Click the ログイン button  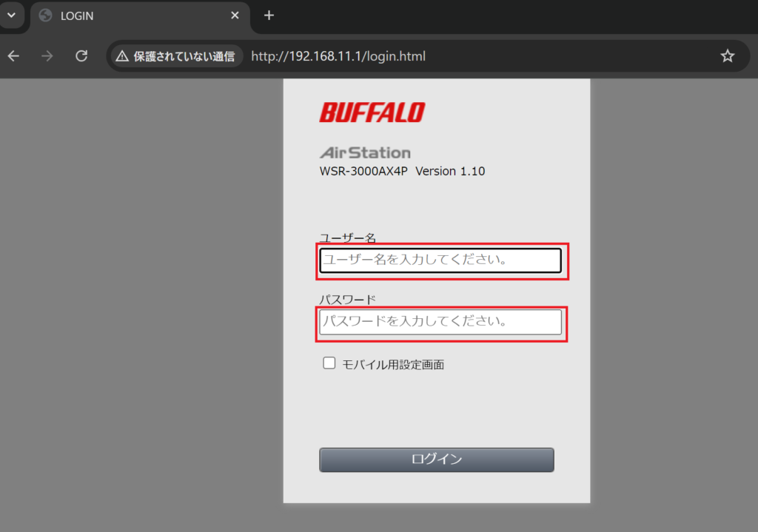[437, 459]
